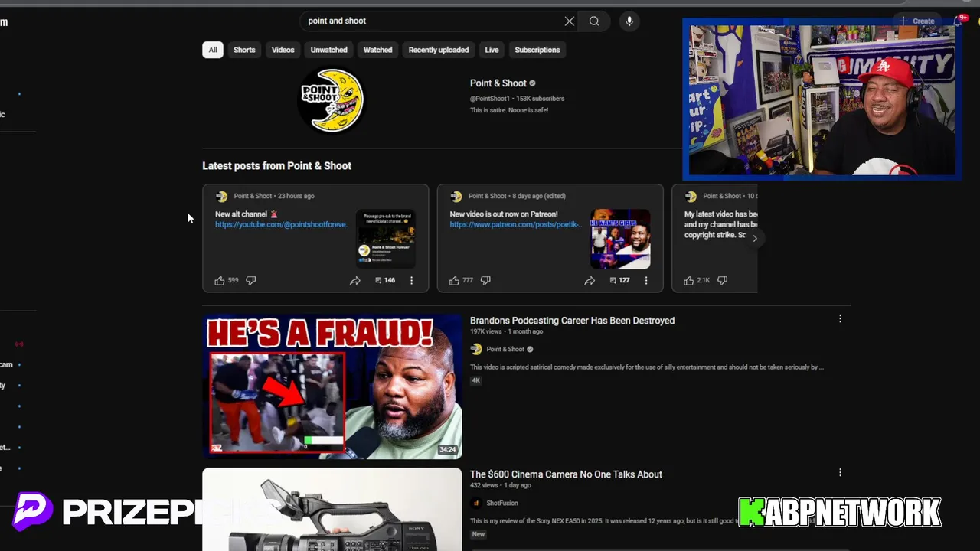Click the Point & Shoot channel title heading
Viewport: 980px width, 551px height.
coord(498,83)
